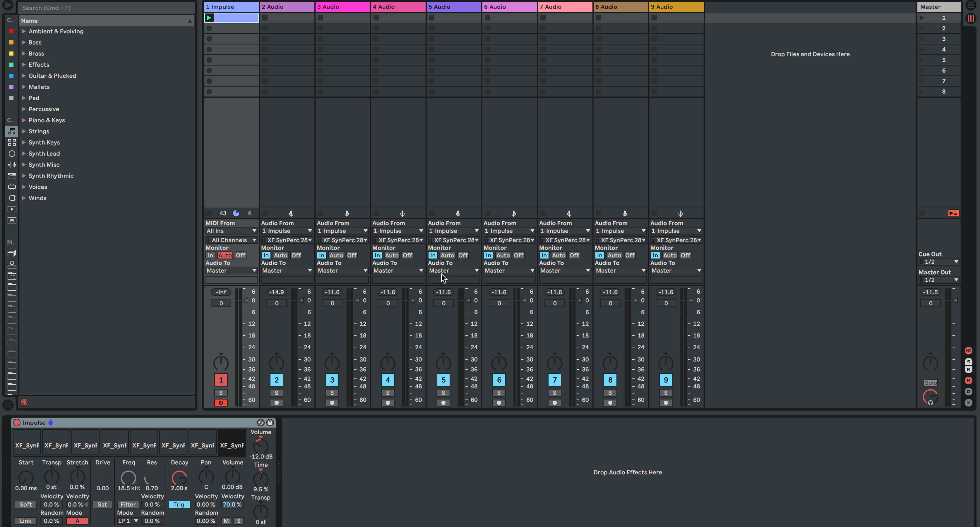Click the Trig button in Impulse
980x527 pixels.
pyautogui.click(x=179, y=504)
